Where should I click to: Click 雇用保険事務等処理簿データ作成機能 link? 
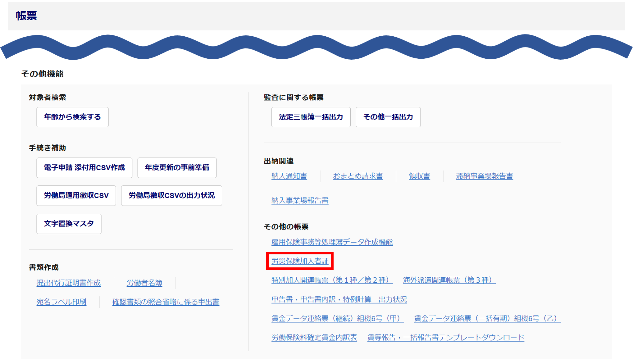(332, 242)
